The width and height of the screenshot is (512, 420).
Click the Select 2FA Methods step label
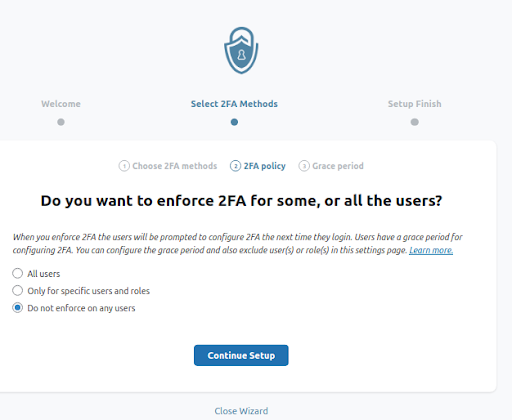[x=234, y=104]
